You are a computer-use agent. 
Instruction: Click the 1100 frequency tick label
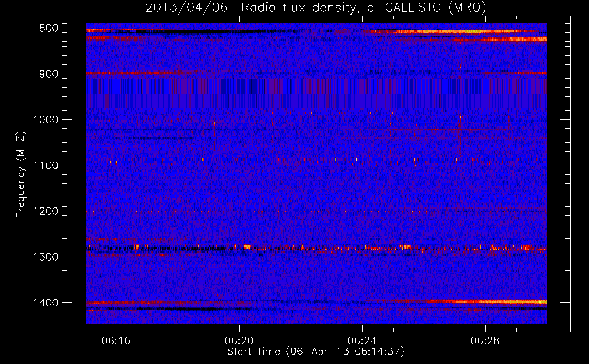click(46, 166)
